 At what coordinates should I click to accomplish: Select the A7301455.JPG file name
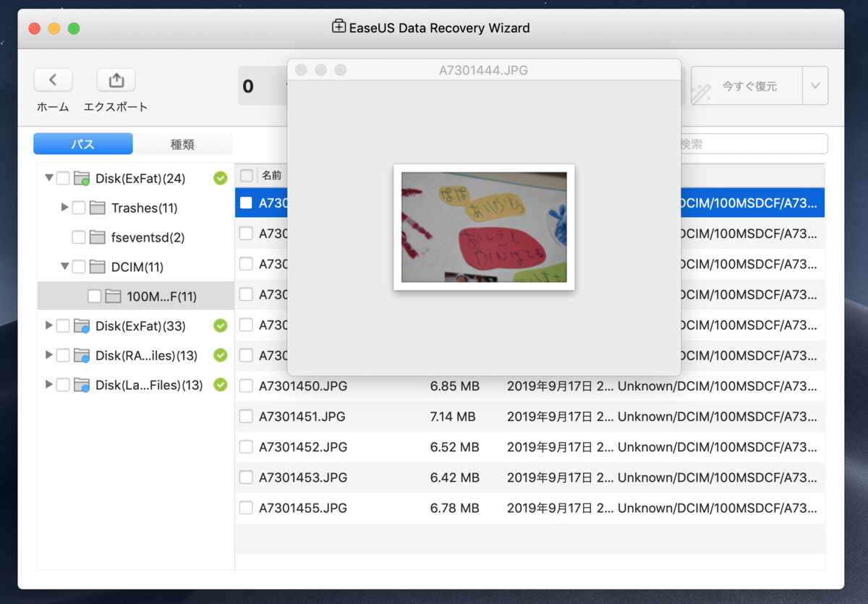point(303,508)
